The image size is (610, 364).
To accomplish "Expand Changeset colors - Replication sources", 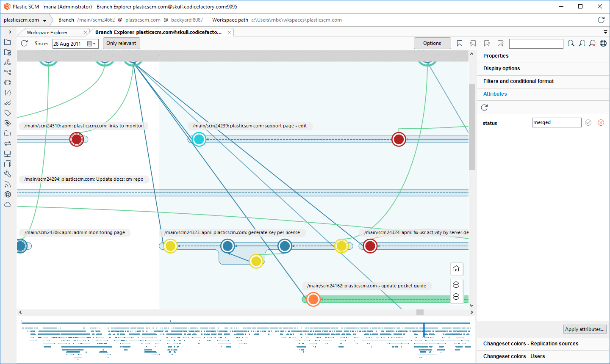I will 543,344.
